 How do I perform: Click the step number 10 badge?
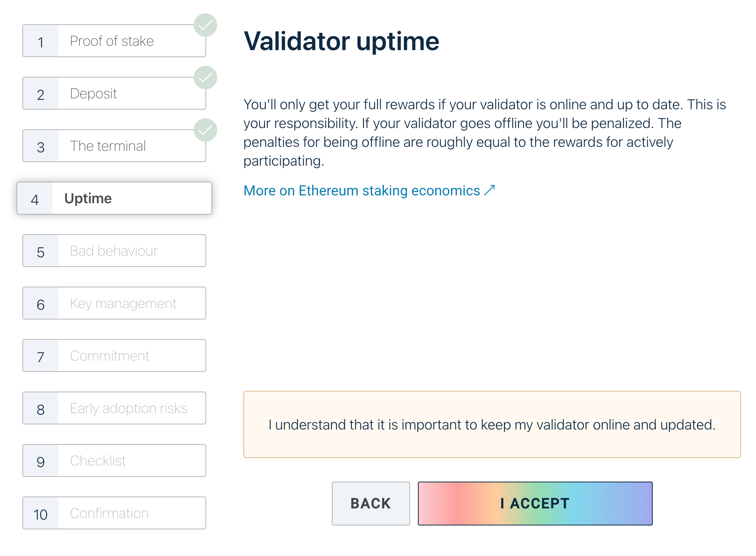pyautogui.click(x=41, y=514)
